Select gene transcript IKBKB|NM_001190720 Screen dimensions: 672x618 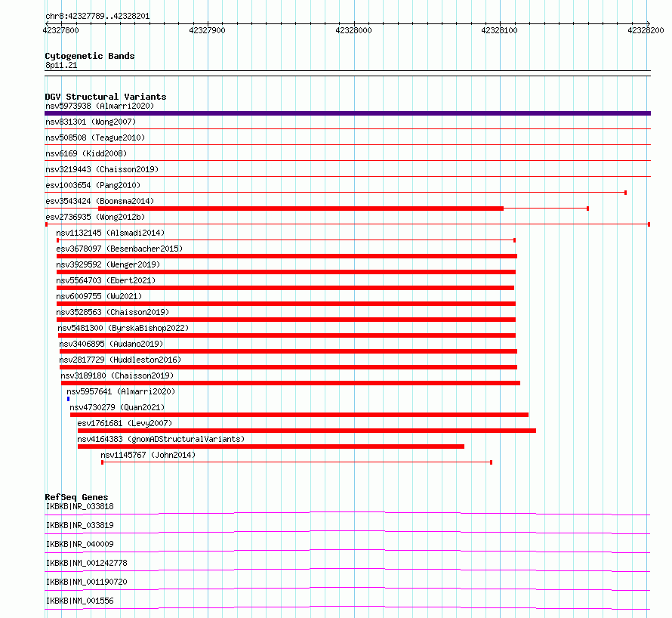[87, 582]
